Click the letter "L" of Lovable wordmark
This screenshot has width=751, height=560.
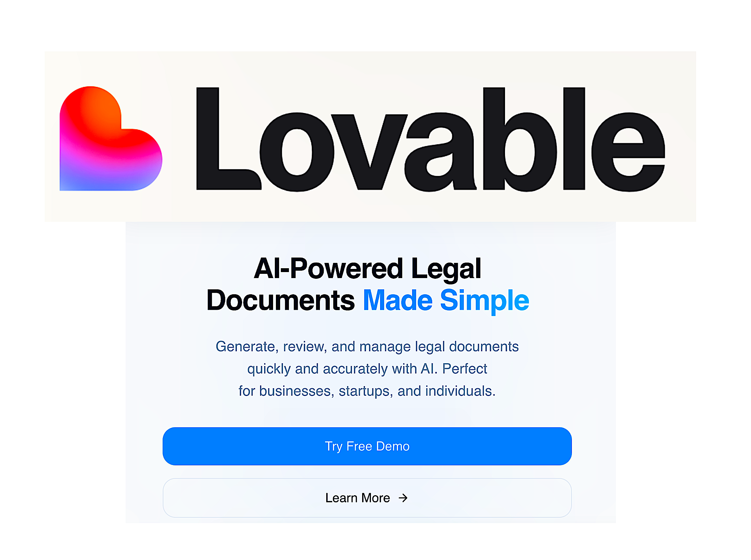point(228,139)
